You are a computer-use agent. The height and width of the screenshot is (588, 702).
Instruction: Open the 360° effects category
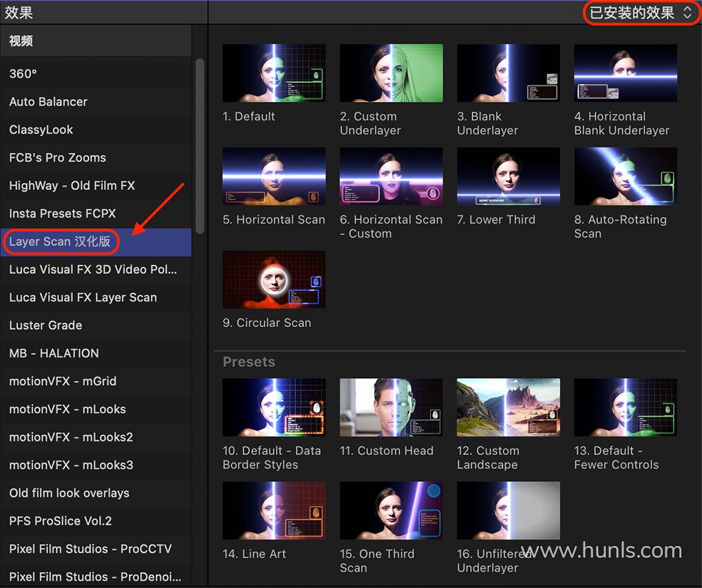pos(23,74)
